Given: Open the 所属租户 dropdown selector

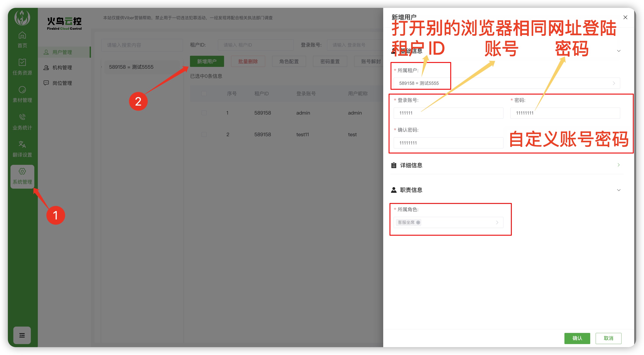Looking at the screenshot, I should [x=506, y=83].
